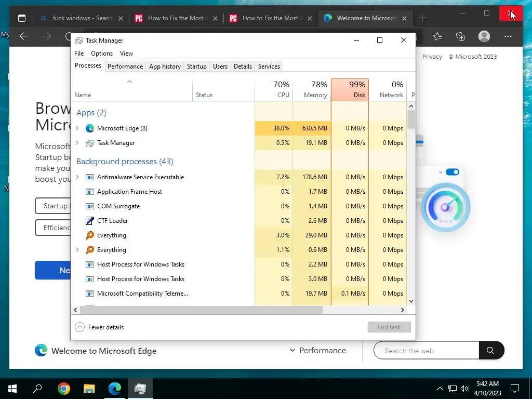
Task: Open the Options menu in Task Manager
Action: pos(102,54)
